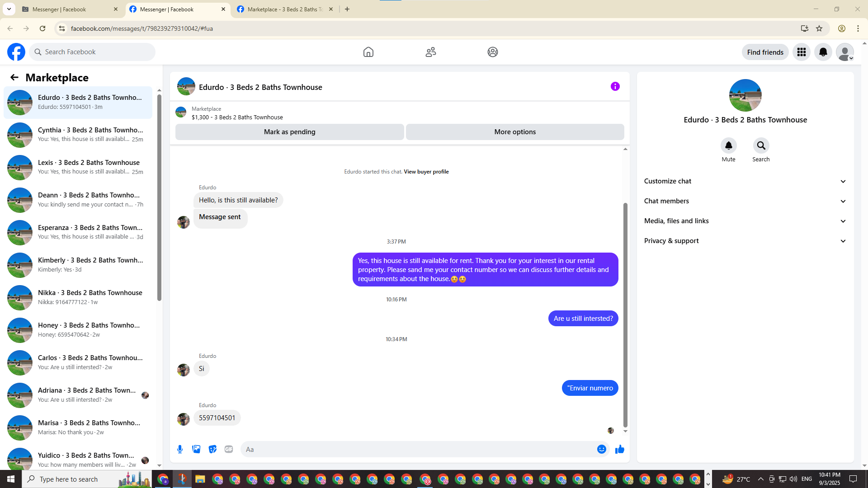
Task: Search in conversation magnifier icon
Action: pos(761,145)
